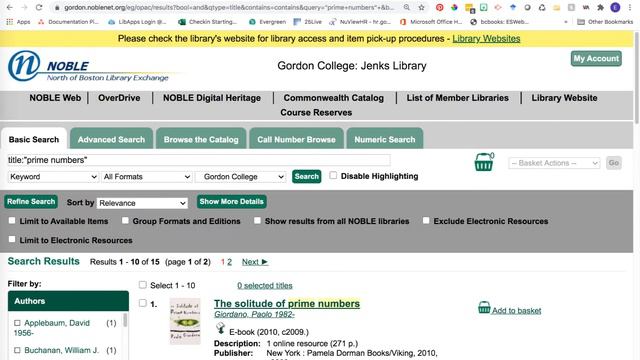Open the Library Website nav link
Viewport: 640px width, 360px height.
click(564, 98)
